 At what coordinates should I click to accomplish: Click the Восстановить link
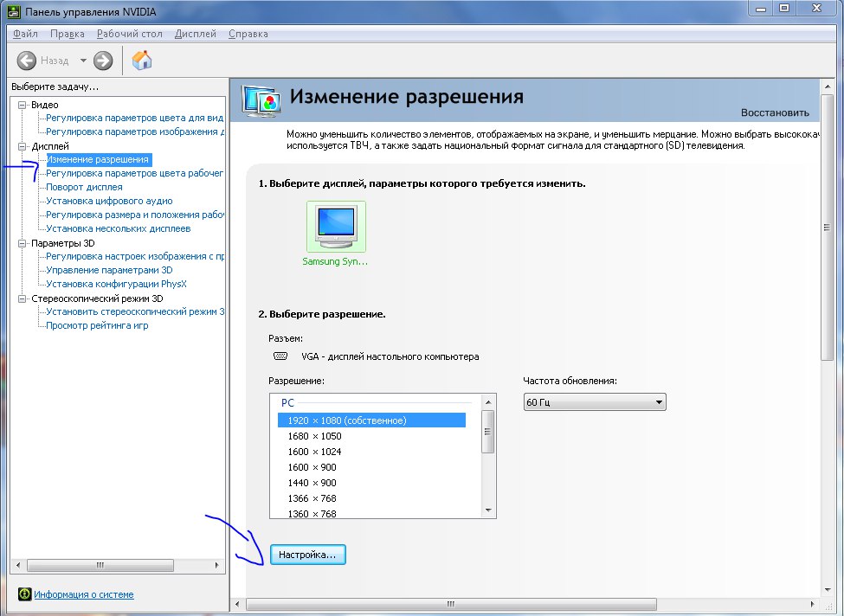[x=775, y=112]
